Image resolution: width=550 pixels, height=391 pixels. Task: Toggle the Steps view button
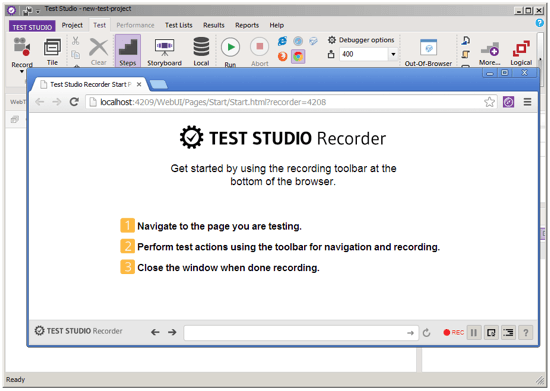pyautogui.click(x=128, y=51)
